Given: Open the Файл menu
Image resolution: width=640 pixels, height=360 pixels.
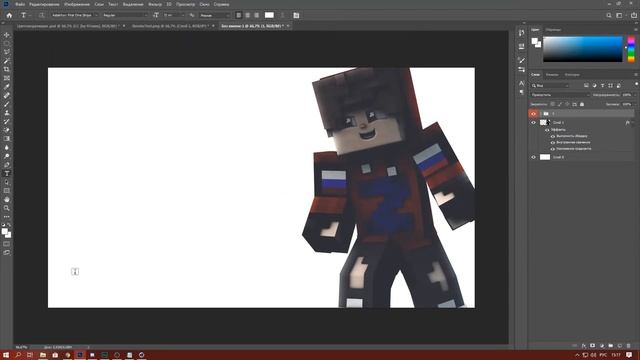Looking at the screenshot, I should [20, 4].
